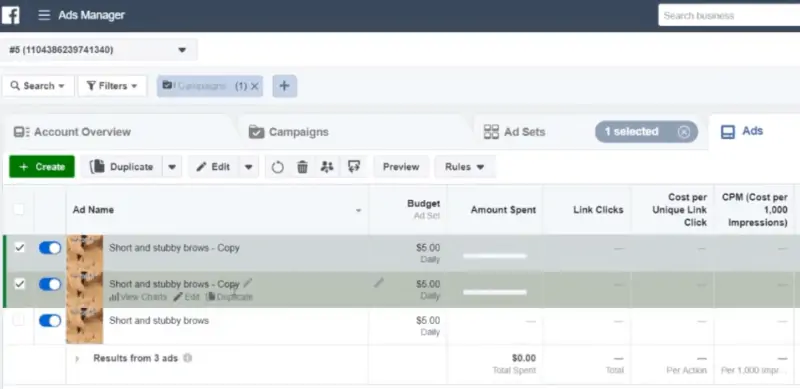The height and width of the screenshot is (389, 800).
Task: Switch to the Account Overview tab
Action: click(72, 132)
